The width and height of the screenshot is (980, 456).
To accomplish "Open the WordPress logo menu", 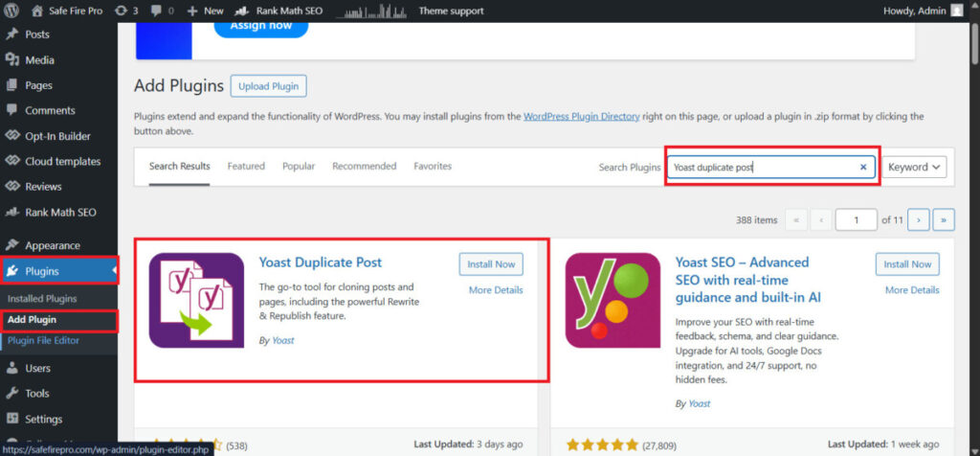I will click(x=11, y=11).
